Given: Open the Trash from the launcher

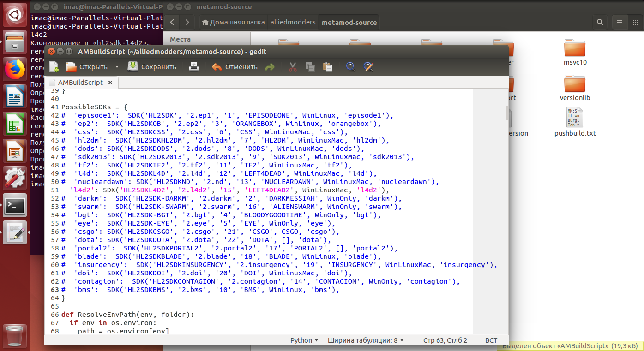Looking at the screenshot, I should (x=15, y=335).
